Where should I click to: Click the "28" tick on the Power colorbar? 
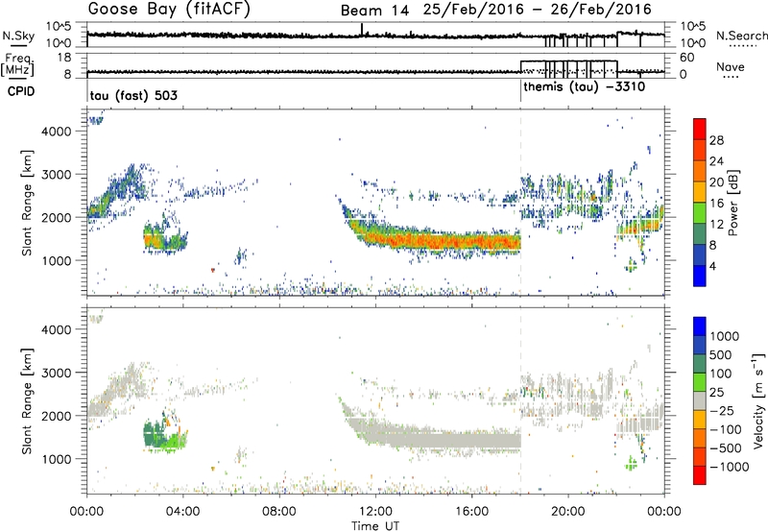716,140
